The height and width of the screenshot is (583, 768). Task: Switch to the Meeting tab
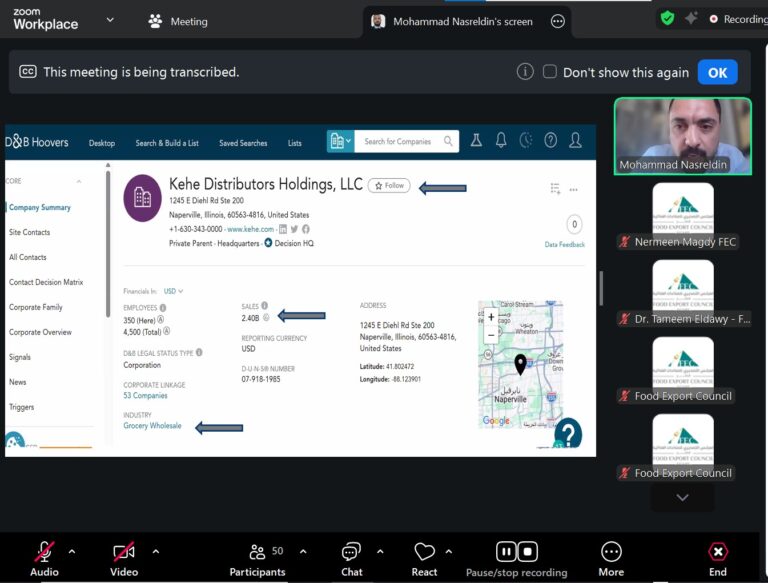(x=178, y=21)
